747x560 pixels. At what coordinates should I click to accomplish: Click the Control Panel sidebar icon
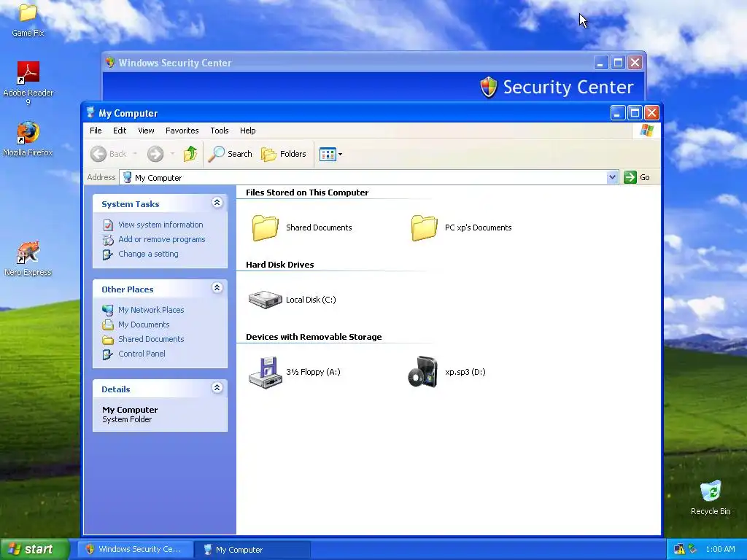point(108,354)
